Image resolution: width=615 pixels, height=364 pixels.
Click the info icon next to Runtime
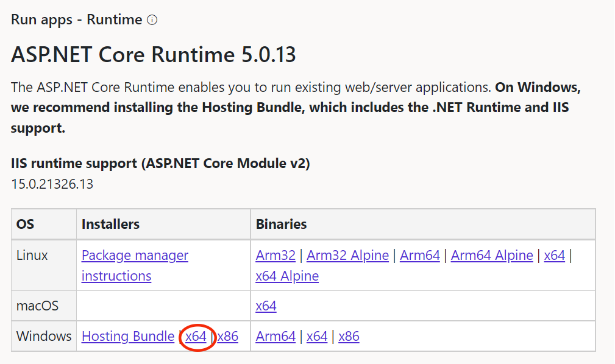pos(152,20)
